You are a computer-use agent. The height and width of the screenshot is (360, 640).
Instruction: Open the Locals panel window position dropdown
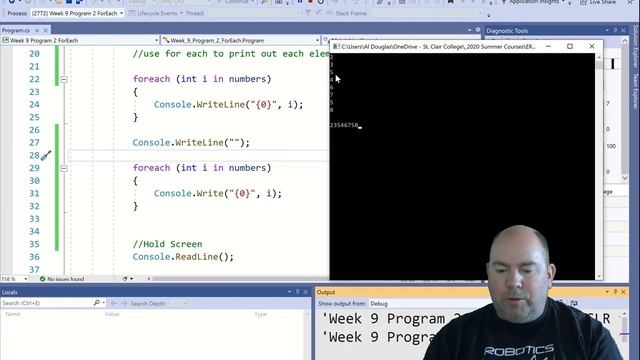289,292
